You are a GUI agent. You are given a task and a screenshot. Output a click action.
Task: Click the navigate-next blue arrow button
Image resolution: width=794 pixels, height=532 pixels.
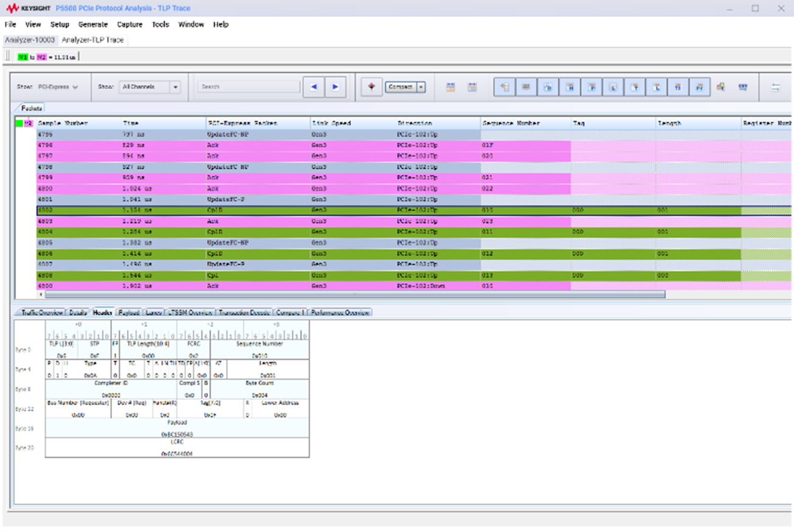point(335,86)
